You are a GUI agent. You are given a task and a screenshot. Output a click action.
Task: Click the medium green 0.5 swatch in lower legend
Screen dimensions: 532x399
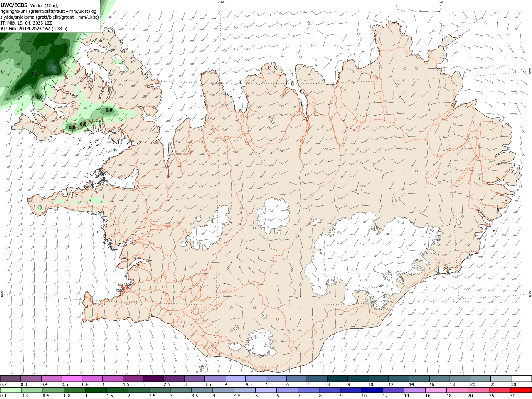click(x=54, y=390)
